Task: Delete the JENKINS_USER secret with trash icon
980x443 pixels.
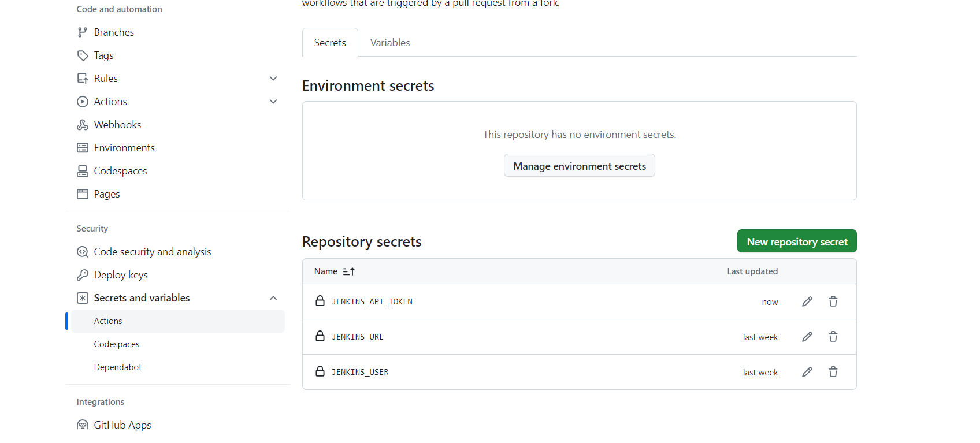Action: (833, 372)
